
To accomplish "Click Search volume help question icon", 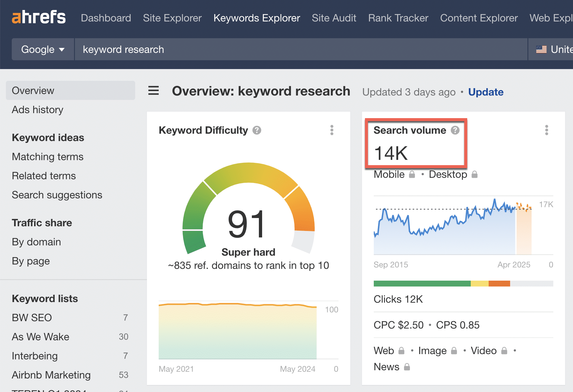I will coord(455,130).
